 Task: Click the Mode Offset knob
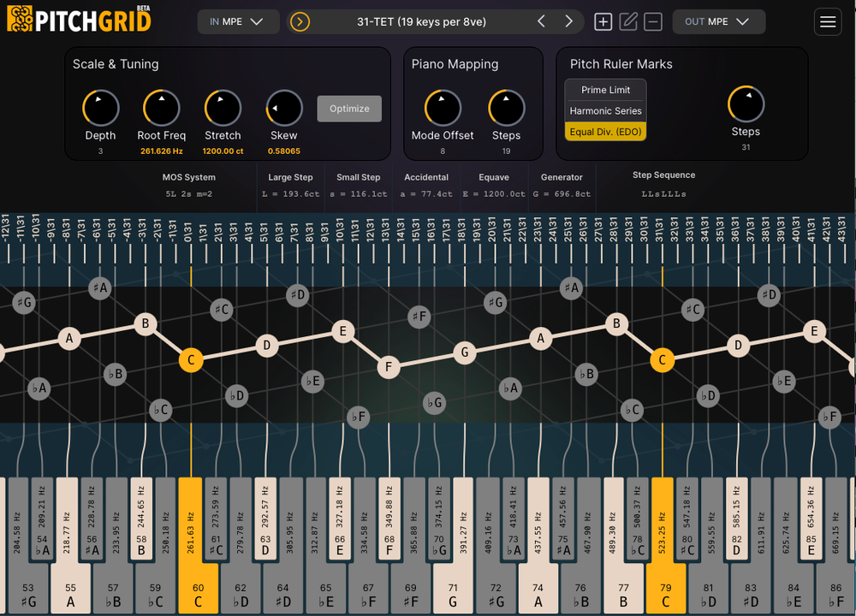coord(443,109)
